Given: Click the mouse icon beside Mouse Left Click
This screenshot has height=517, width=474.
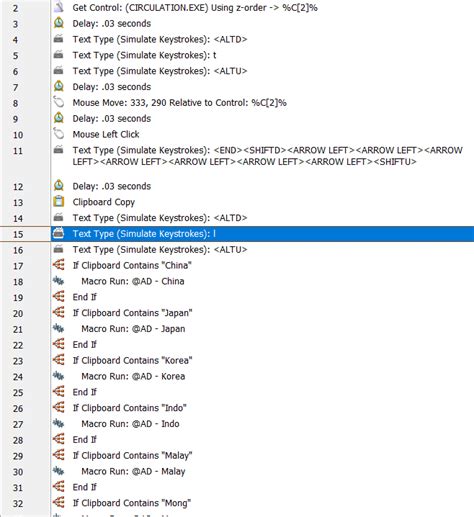Looking at the screenshot, I should click(x=59, y=134).
